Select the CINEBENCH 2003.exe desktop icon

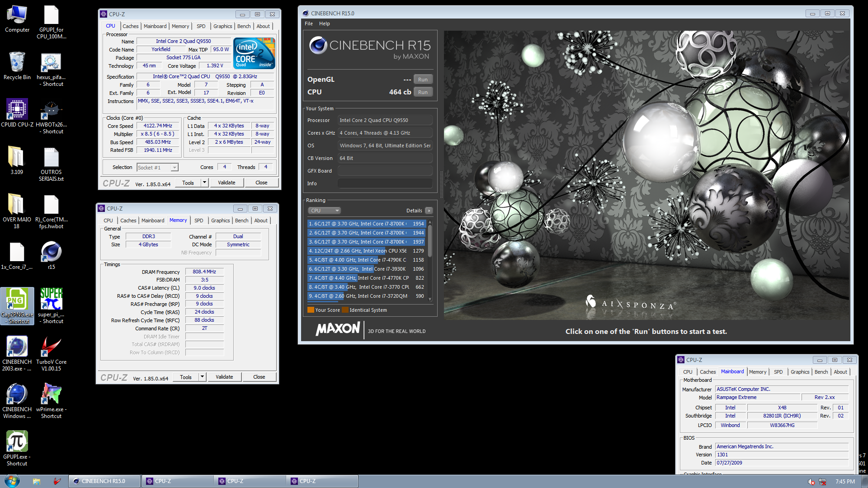click(x=17, y=353)
